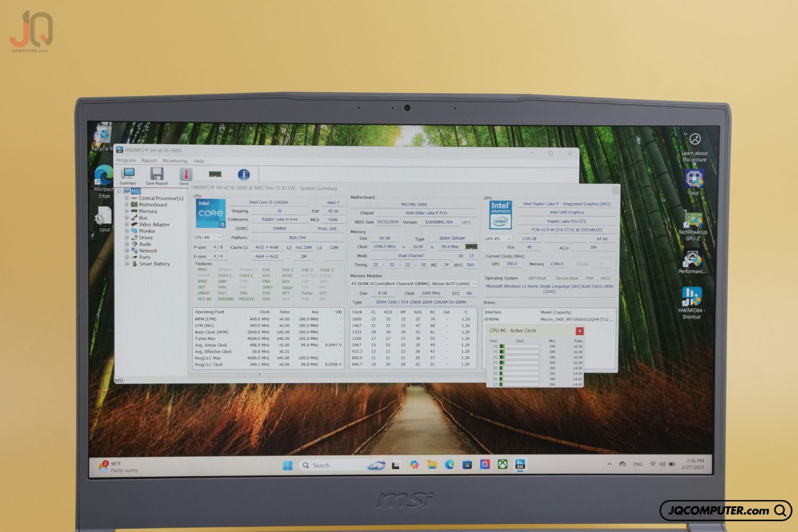Expand the Motherboard tree node
This screenshot has width=798, height=532.
[x=127, y=204]
